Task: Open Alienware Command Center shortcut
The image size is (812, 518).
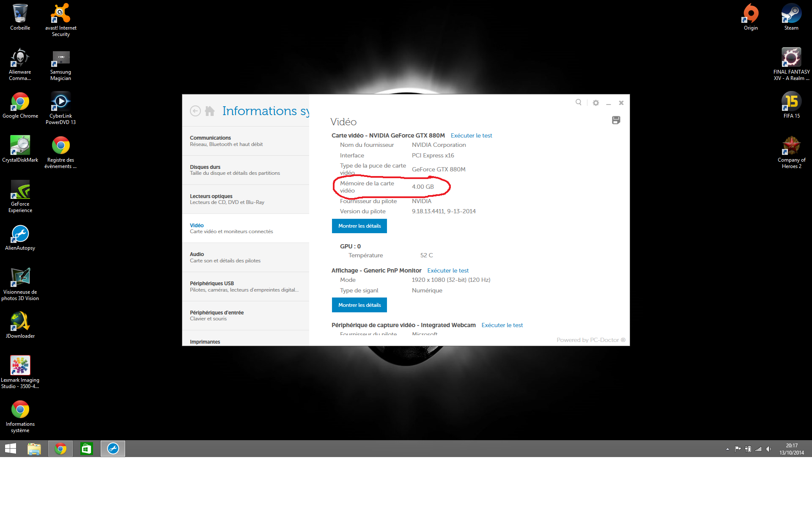Action: pyautogui.click(x=20, y=64)
